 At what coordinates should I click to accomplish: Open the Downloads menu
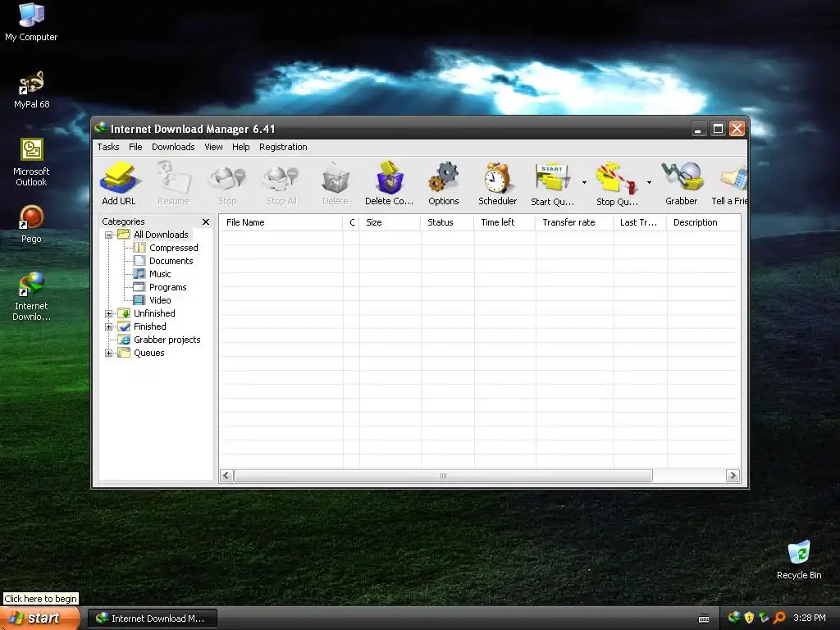coord(173,147)
